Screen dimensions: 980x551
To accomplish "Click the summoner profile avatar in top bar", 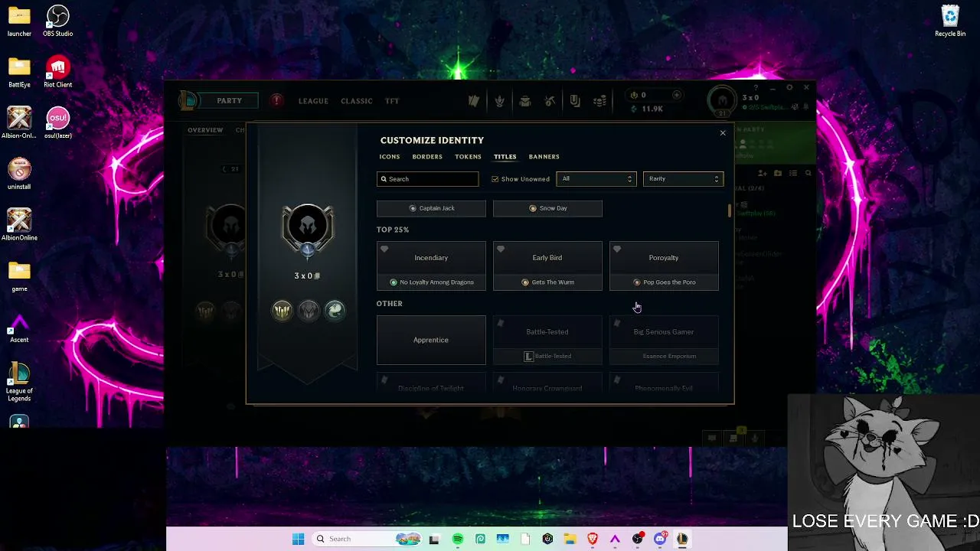I will click(722, 100).
